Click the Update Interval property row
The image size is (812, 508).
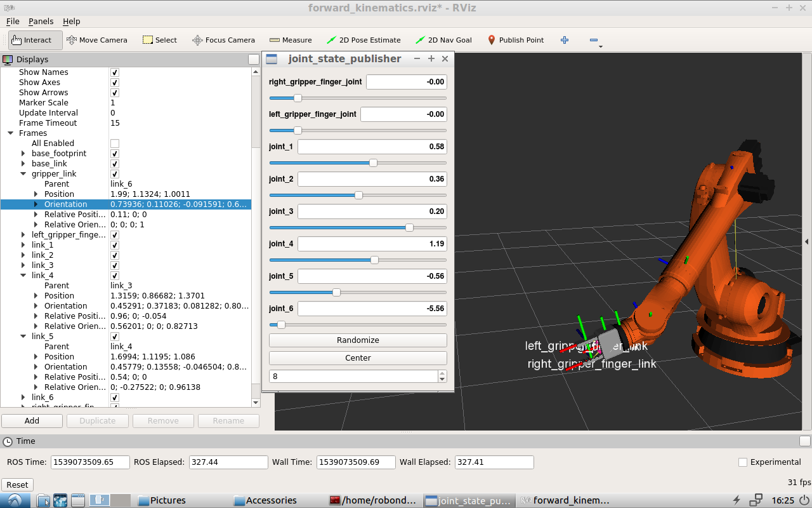tap(126, 113)
